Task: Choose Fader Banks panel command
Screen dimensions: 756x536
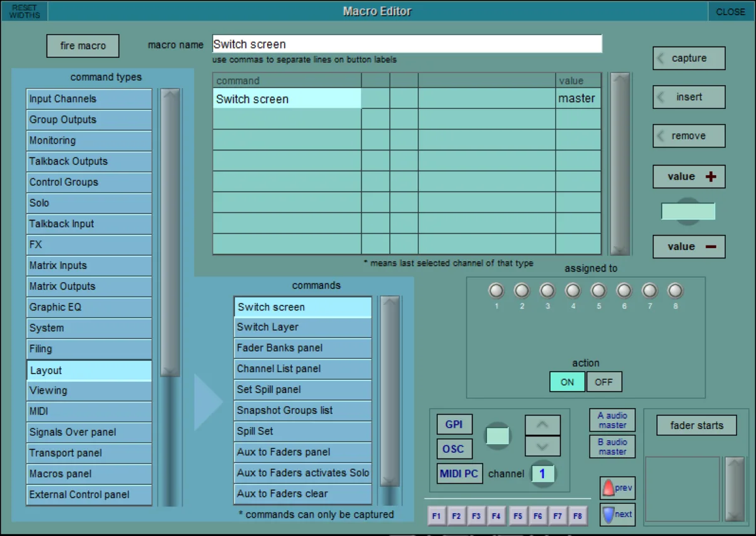Action: coord(302,348)
